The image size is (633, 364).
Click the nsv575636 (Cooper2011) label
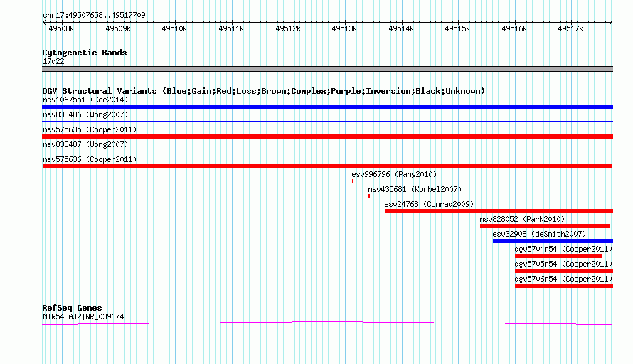pyautogui.click(x=90, y=159)
